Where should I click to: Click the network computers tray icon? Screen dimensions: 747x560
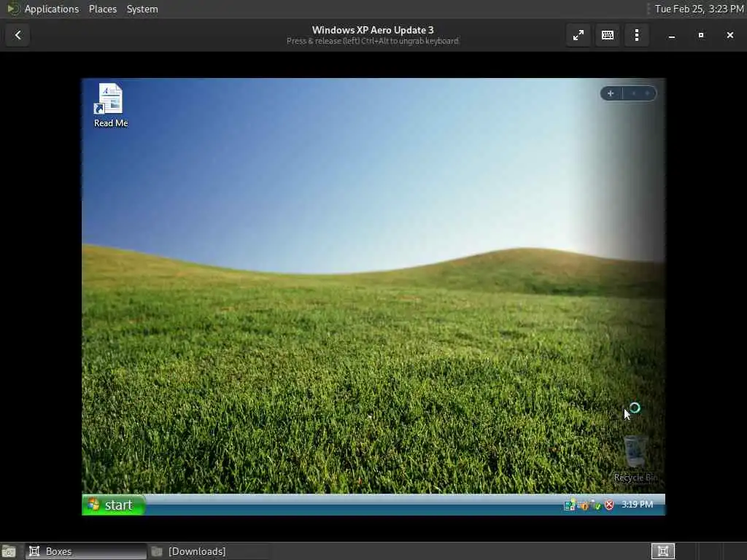(x=569, y=505)
